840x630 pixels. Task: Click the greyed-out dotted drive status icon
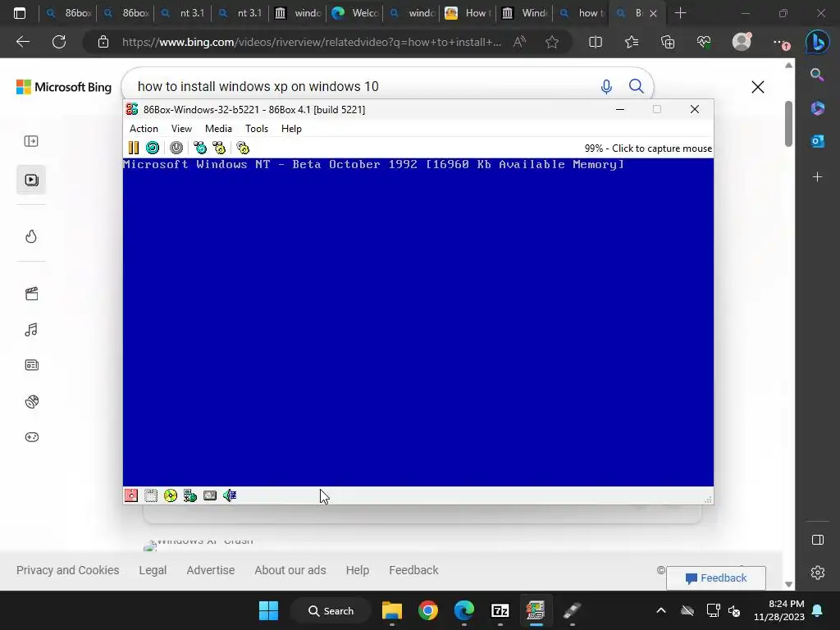[151, 495]
